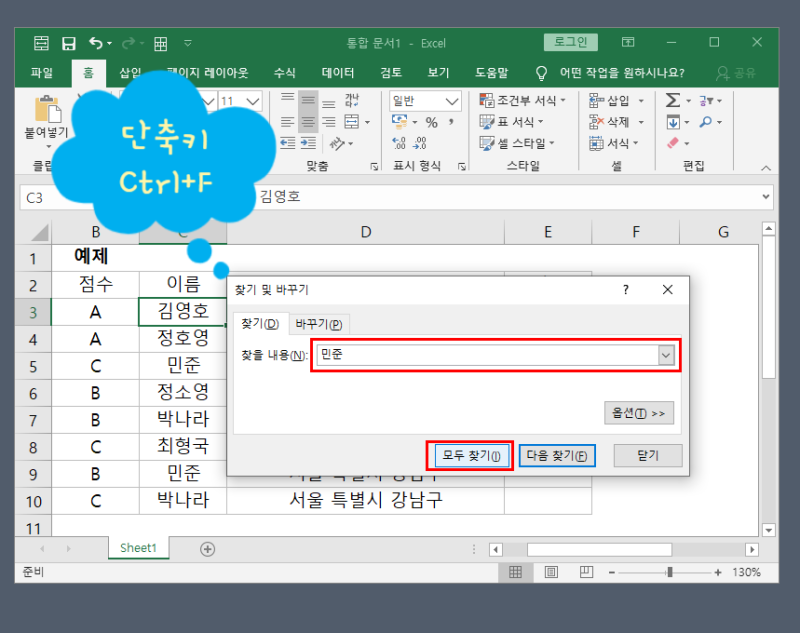Open Find and Select magnifier menu

[x=710, y=122]
